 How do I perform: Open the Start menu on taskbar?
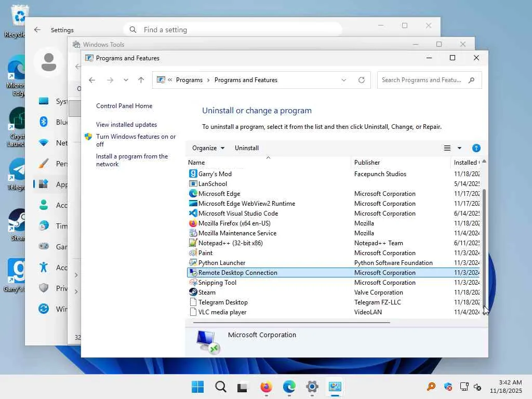[x=197, y=387]
